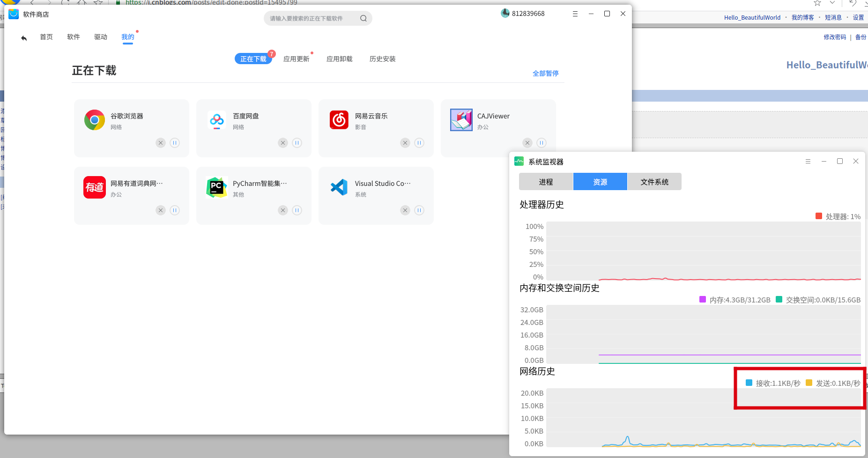Screen dimensions: 868x458
Task: Cancel the 谷歌浏览器 download
Action: (x=161, y=143)
